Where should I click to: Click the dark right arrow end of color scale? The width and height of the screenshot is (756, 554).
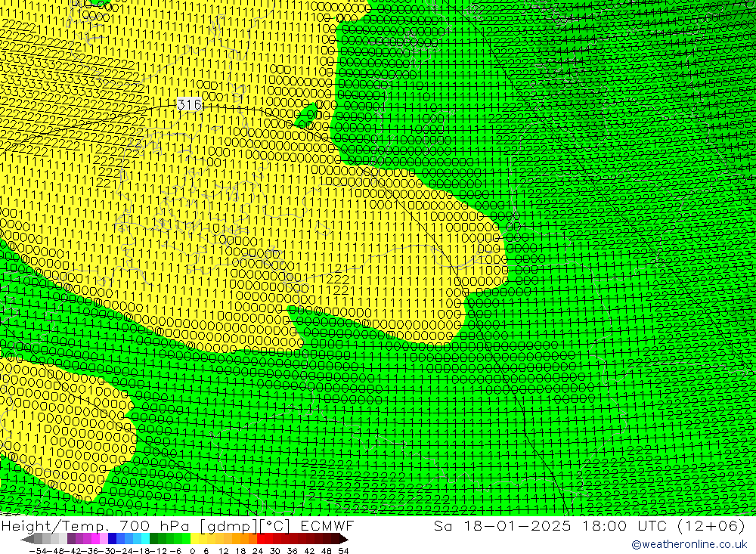(x=343, y=540)
